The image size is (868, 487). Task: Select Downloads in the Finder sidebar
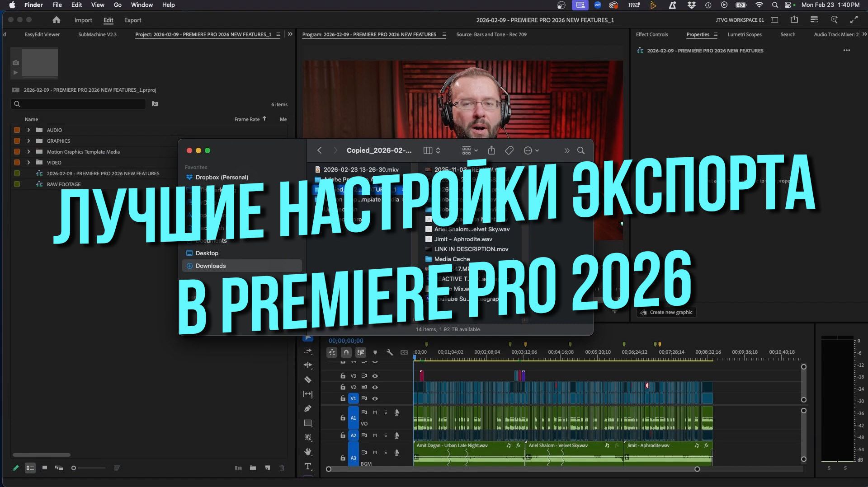[x=210, y=266]
